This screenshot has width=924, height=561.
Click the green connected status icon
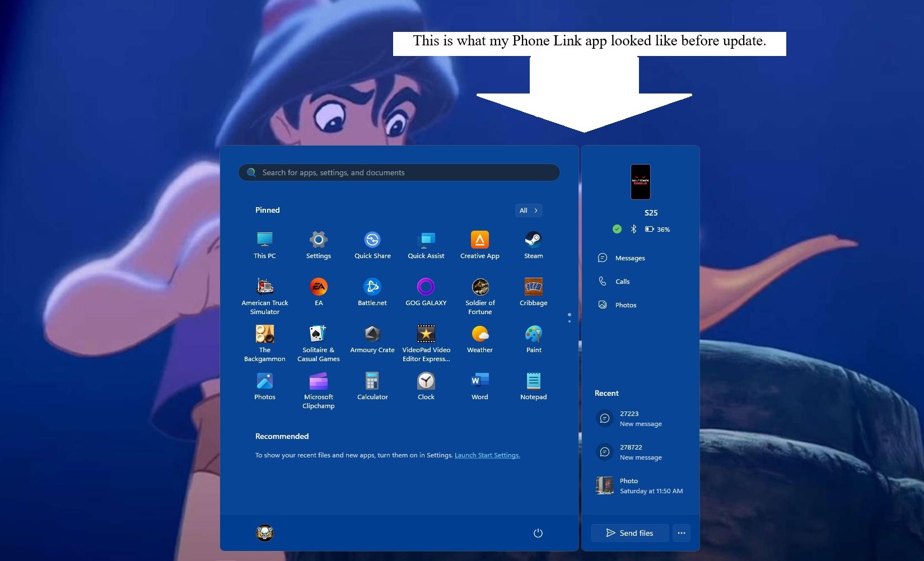pyautogui.click(x=617, y=229)
